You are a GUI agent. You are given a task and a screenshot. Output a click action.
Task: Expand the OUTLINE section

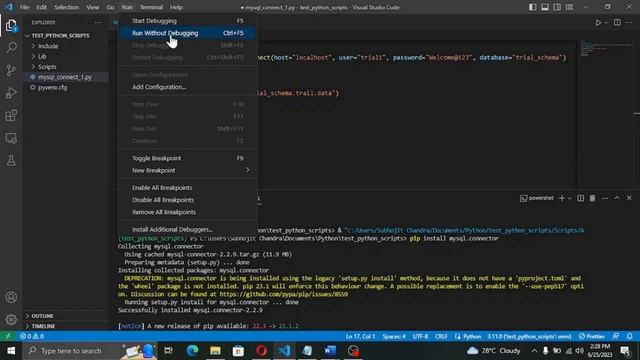click(42, 316)
